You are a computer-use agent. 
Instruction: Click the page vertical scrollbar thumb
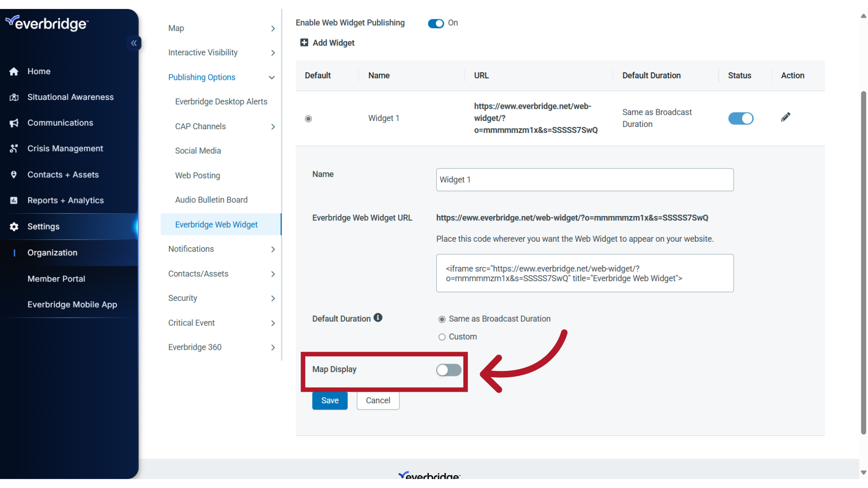(863, 262)
